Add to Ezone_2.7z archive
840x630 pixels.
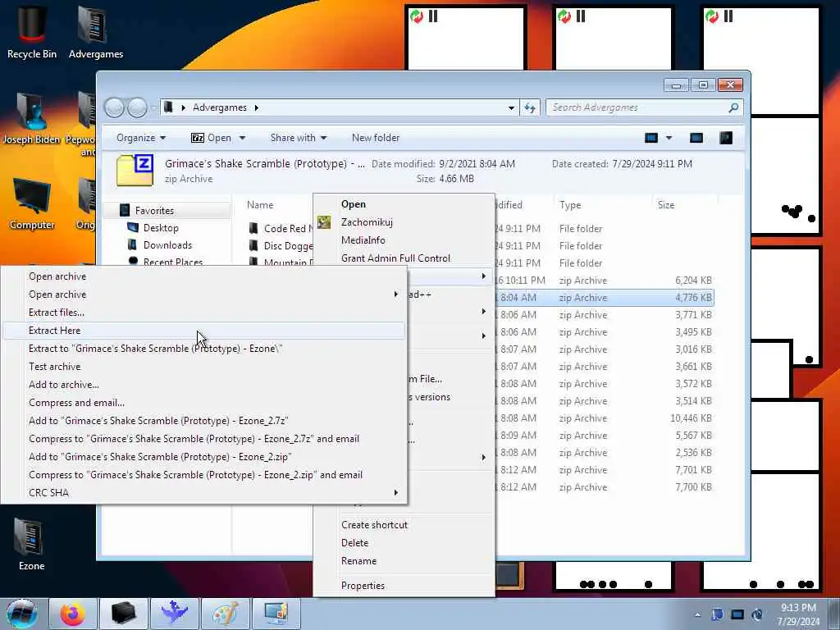point(203,421)
